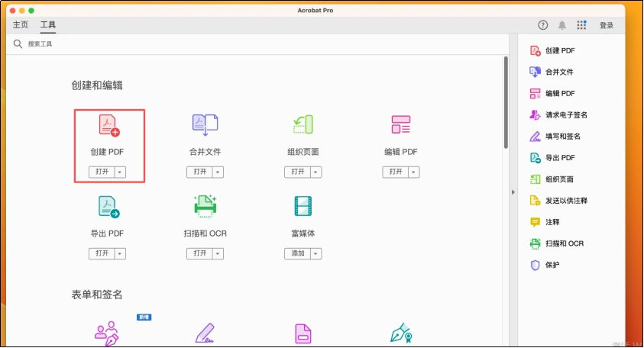644x348 pixels.
Task: Open dropdown arrow under 导出 PDF
Action: (120, 253)
